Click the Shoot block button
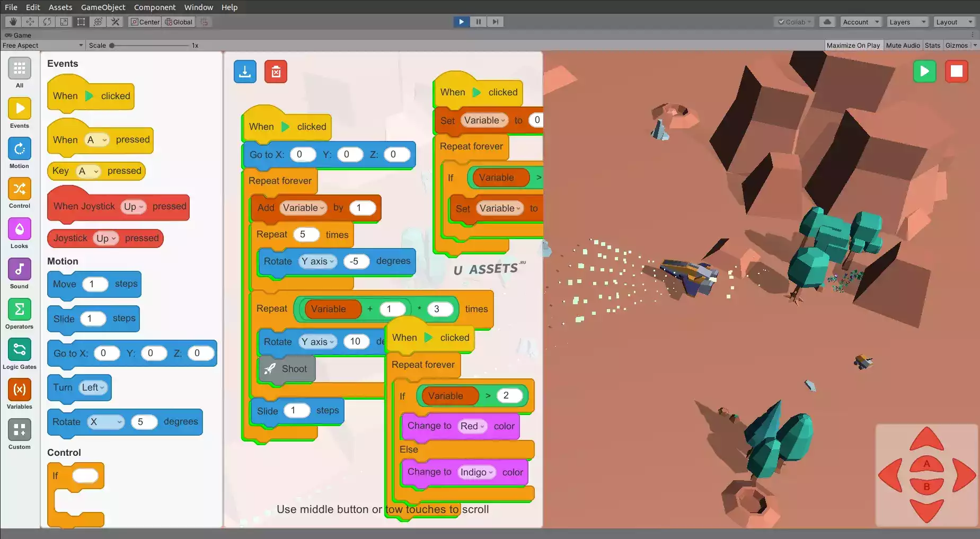 (287, 369)
